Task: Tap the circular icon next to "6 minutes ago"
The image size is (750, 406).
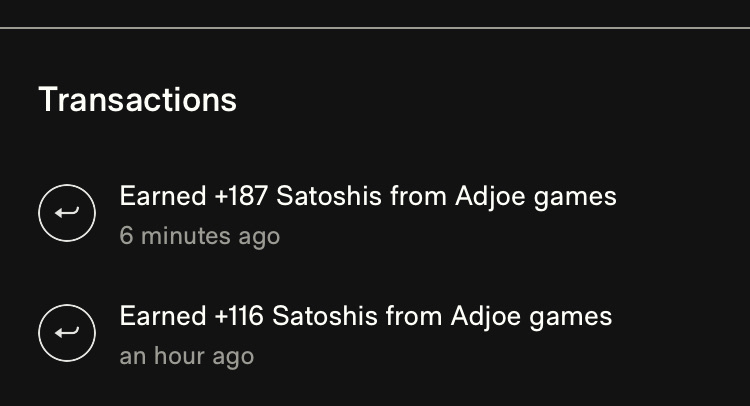Action: tap(67, 212)
